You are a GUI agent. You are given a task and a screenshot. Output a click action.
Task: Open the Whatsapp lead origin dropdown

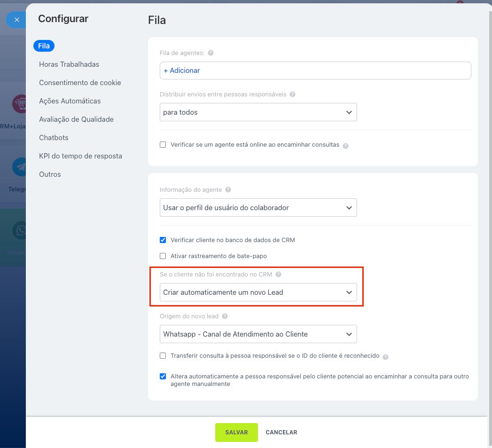click(258, 334)
